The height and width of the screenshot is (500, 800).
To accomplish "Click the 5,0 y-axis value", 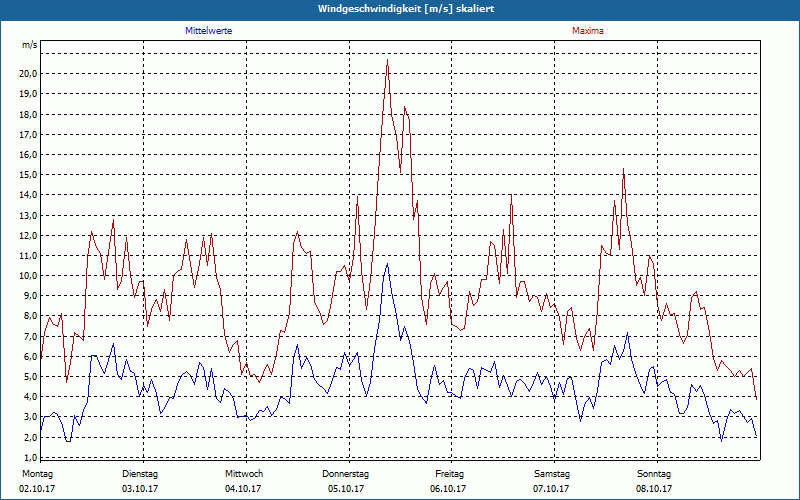I will [x=30, y=377].
